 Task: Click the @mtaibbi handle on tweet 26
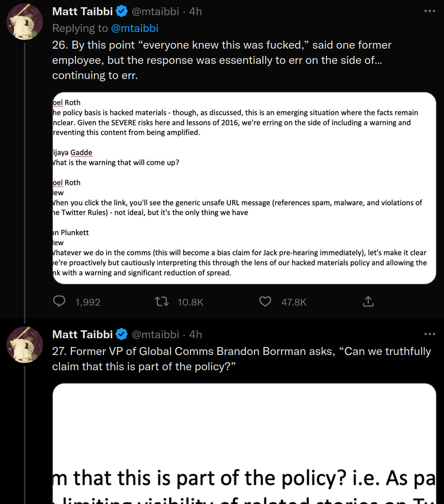[x=155, y=11]
